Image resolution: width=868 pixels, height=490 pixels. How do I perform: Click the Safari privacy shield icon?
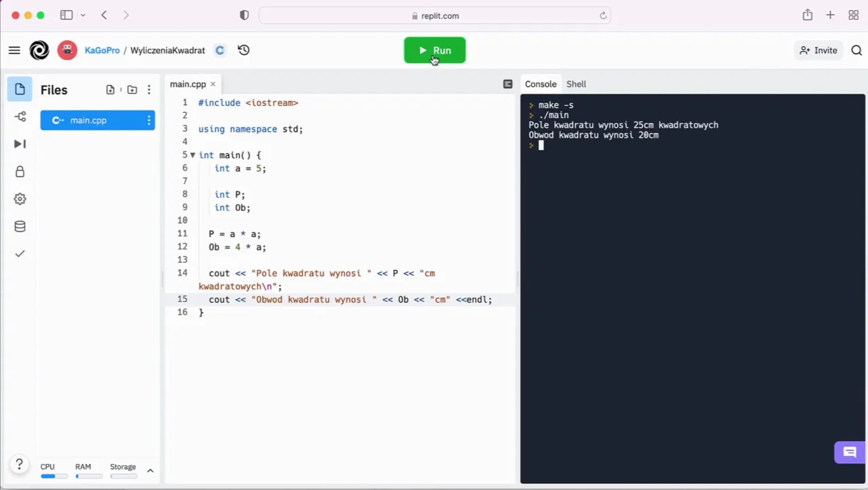(244, 16)
